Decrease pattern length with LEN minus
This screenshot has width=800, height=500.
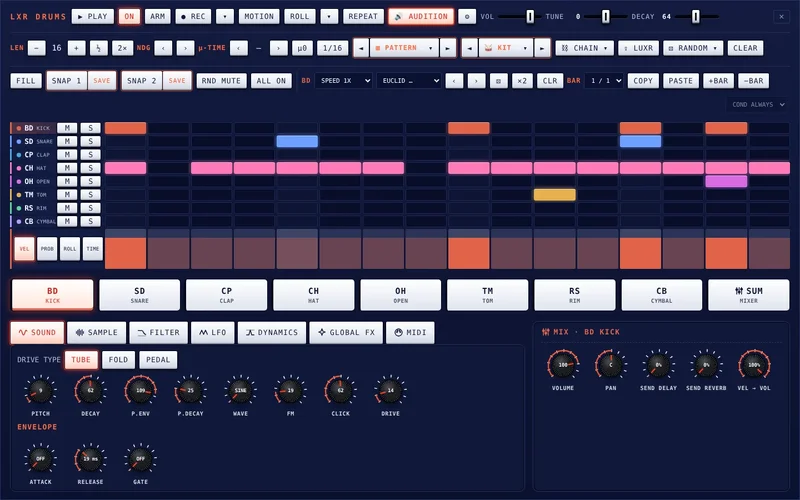pyautogui.click(x=36, y=48)
